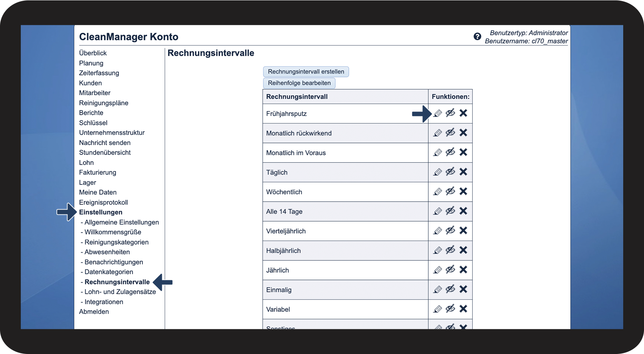The image size is (644, 354).
Task: Select Allgemeine Einstellungen in the sidebar
Action: click(x=121, y=222)
